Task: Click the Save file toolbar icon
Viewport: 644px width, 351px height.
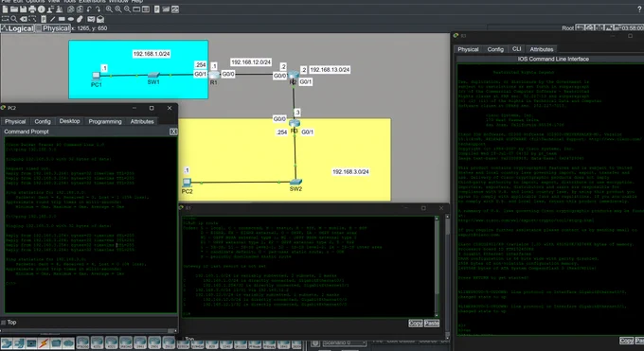Action: pyautogui.click(x=23, y=9)
